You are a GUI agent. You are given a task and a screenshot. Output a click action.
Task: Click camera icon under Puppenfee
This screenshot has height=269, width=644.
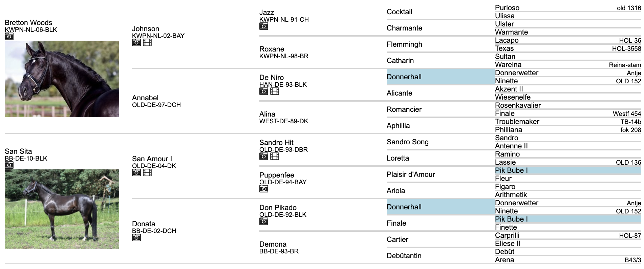[264, 189]
